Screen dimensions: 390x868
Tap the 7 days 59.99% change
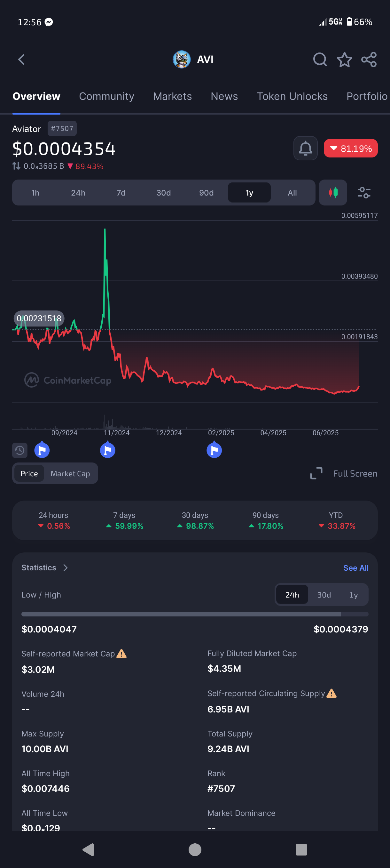click(124, 521)
